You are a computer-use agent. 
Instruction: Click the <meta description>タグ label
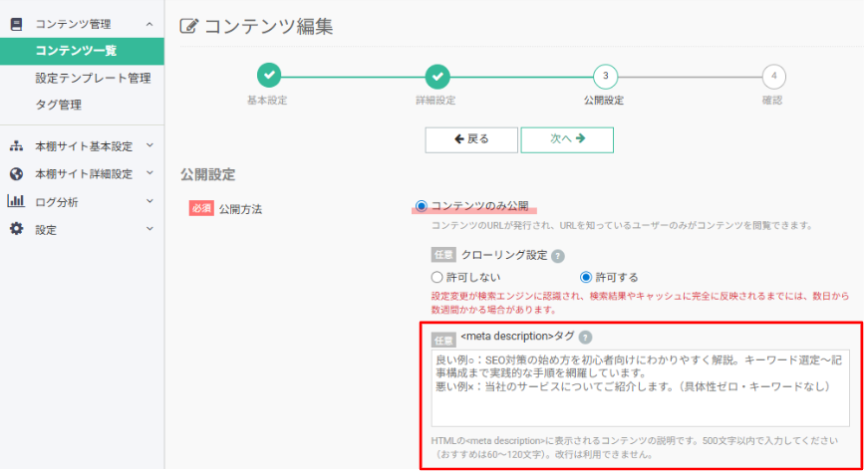click(517, 337)
